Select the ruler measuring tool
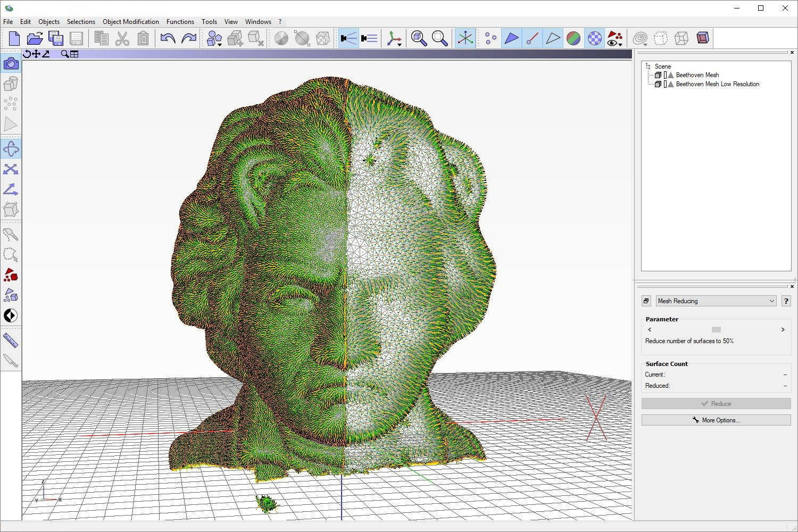The width and height of the screenshot is (798, 532). (11, 340)
